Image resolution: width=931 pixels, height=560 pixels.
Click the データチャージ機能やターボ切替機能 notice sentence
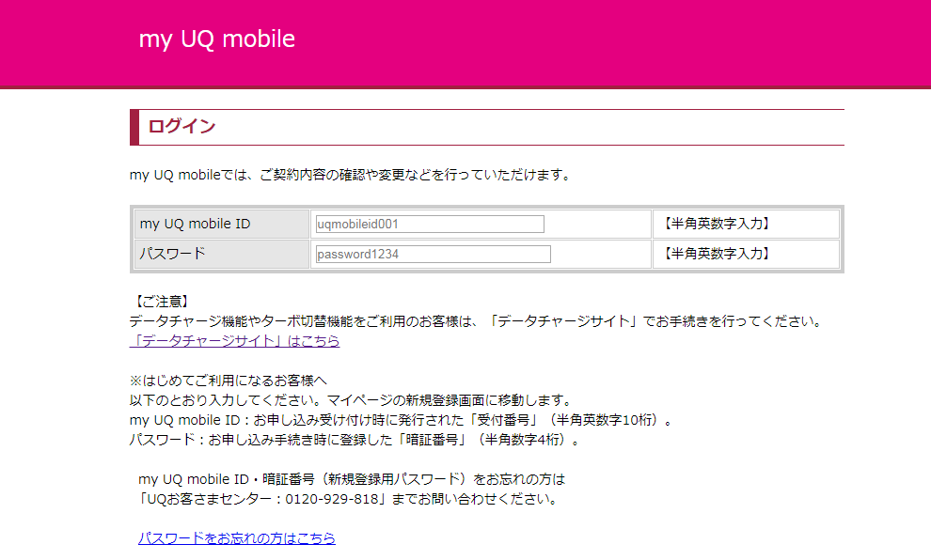tap(478, 321)
